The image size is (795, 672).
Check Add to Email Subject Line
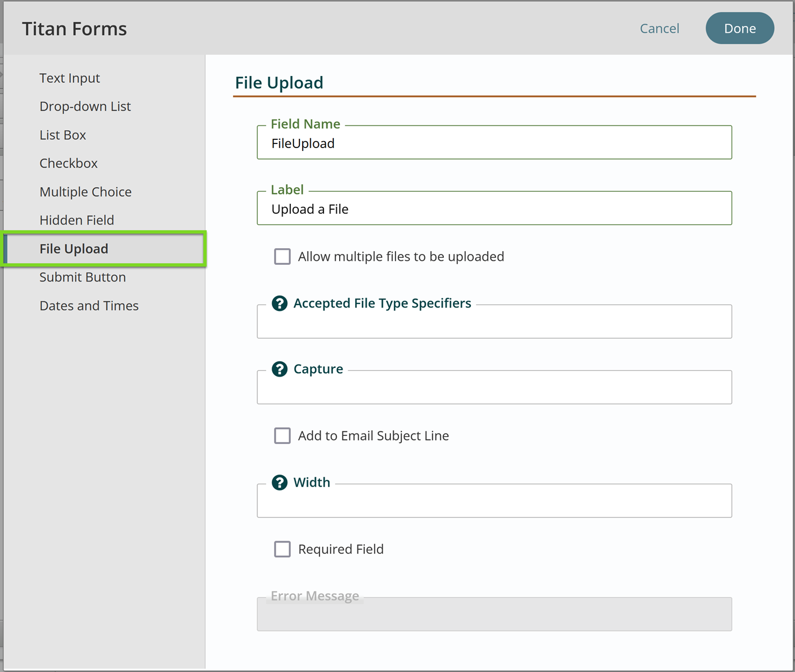pyautogui.click(x=282, y=435)
